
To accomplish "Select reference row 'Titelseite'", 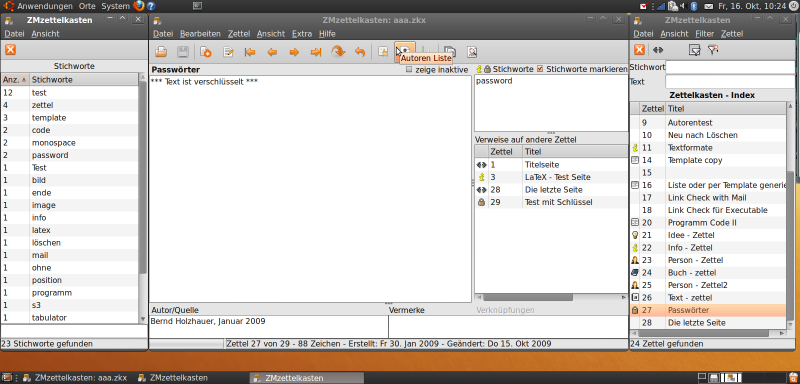I will 551,165.
